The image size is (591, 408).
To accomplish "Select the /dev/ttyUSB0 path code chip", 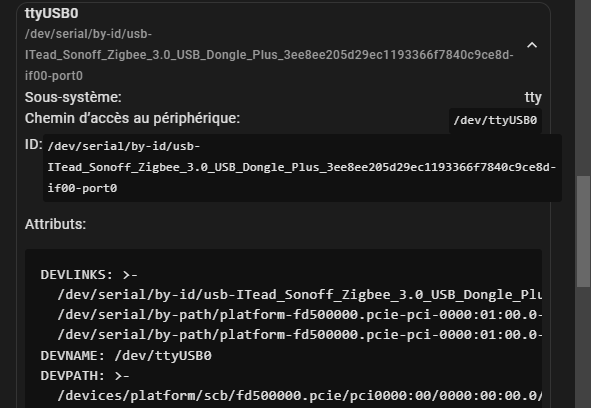I will [x=495, y=120].
